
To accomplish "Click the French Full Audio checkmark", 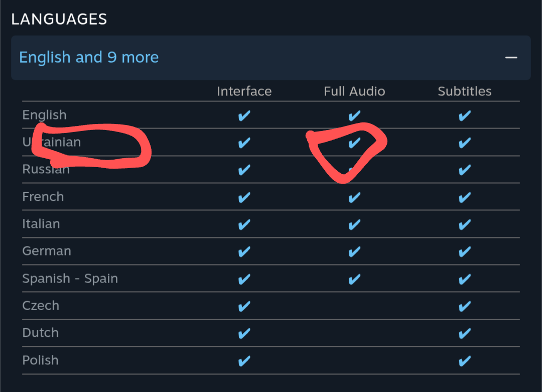I will tap(354, 197).
